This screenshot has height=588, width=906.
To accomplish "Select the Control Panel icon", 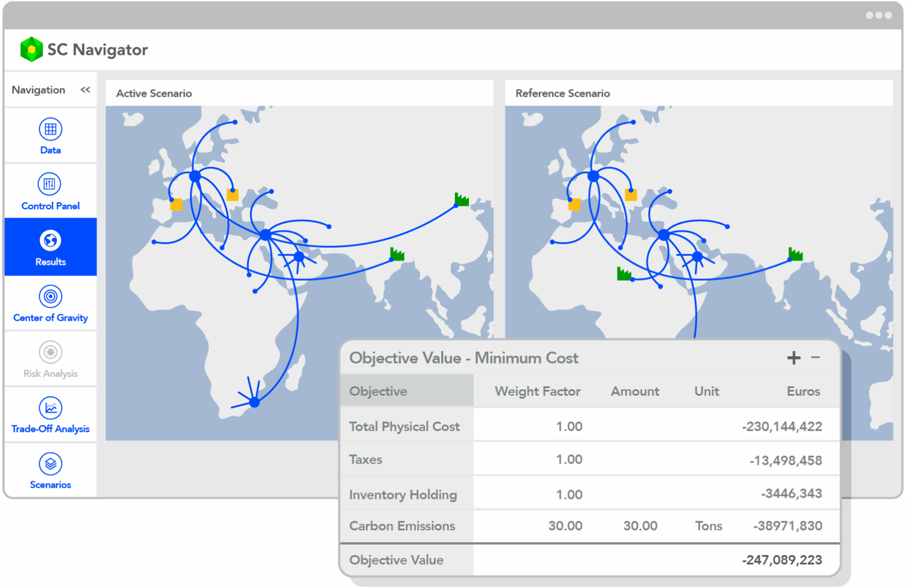I will [50, 190].
